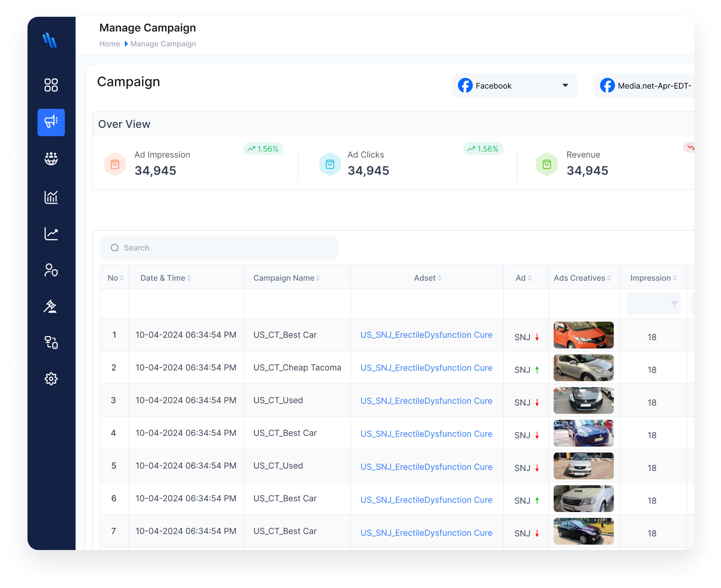This screenshot has height=588, width=721.
Task: Click the Revenue green bag icon
Action: coord(547,164)
